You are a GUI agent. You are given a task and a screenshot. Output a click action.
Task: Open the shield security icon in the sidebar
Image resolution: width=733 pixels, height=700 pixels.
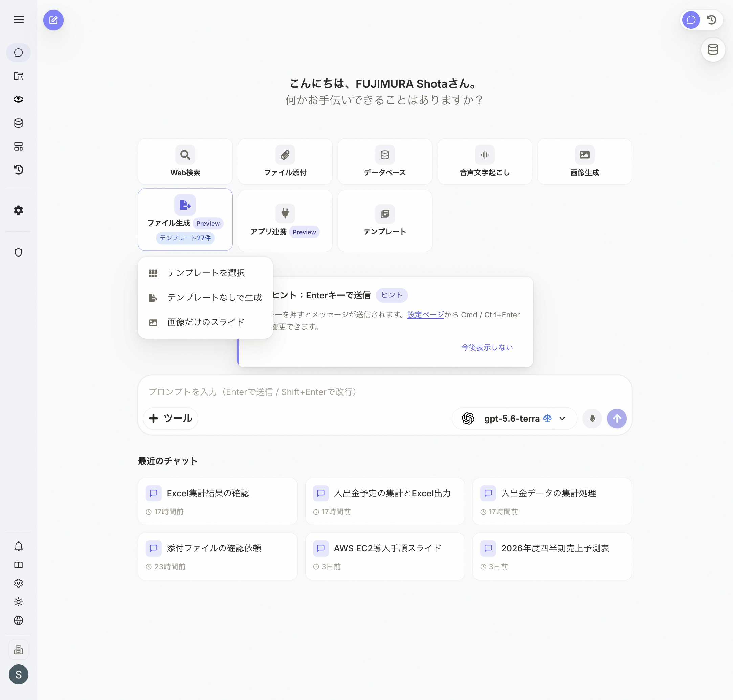point(18,253)
